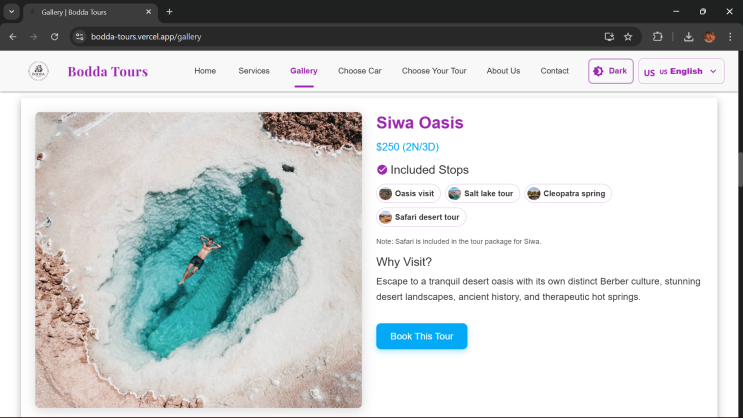Reload the gallery page

pos(54,36)
